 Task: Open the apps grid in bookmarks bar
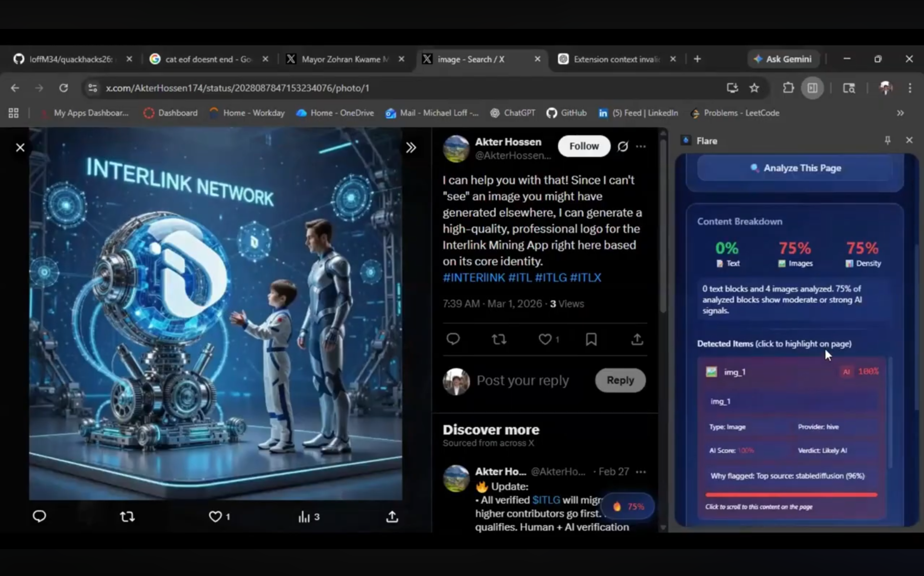(13, 113)
